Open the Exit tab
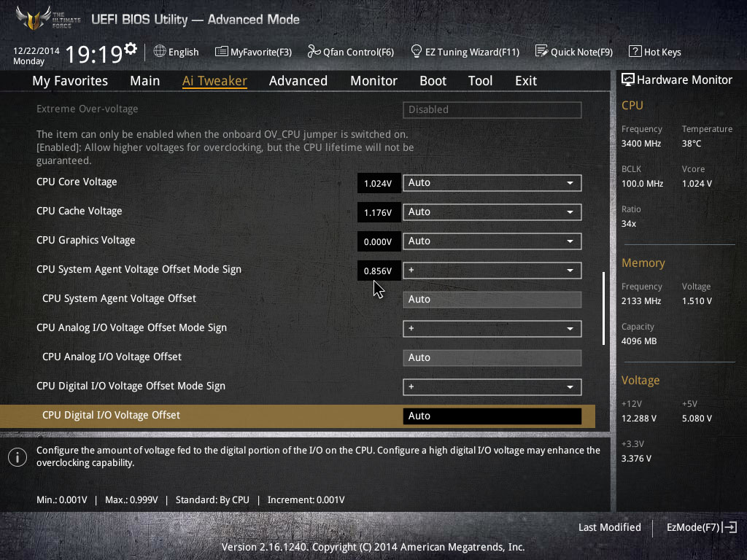This screenshot has width=747, height=560. point(526,81)
